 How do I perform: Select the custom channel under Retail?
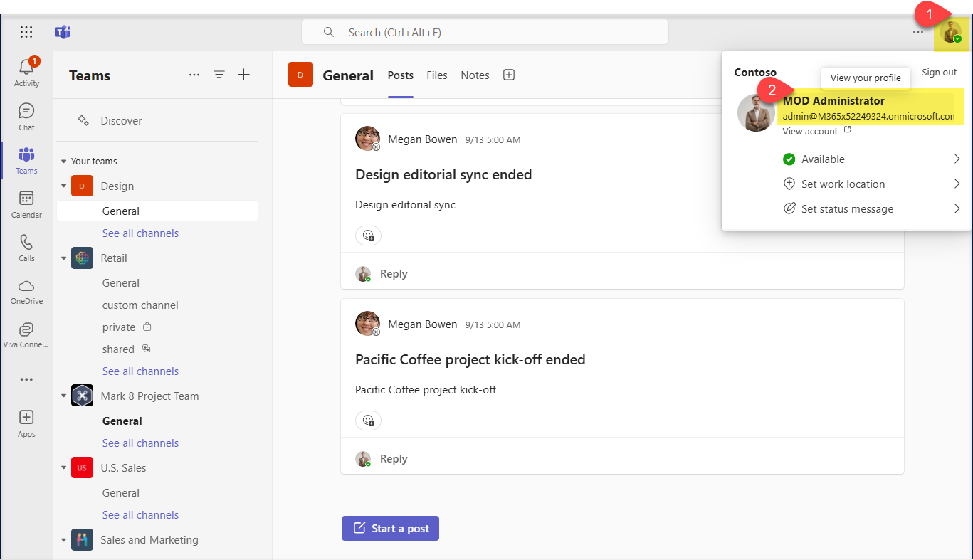(140, 305)
